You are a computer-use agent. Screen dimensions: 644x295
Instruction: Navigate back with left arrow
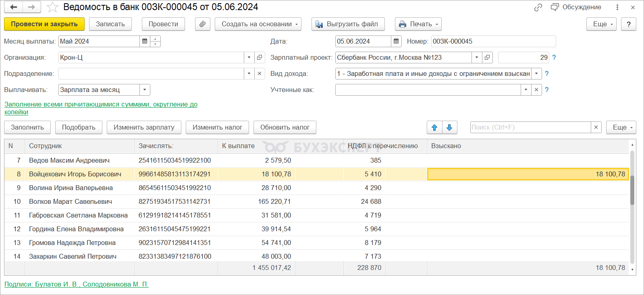pyautogui.click(x=14, y=7)
